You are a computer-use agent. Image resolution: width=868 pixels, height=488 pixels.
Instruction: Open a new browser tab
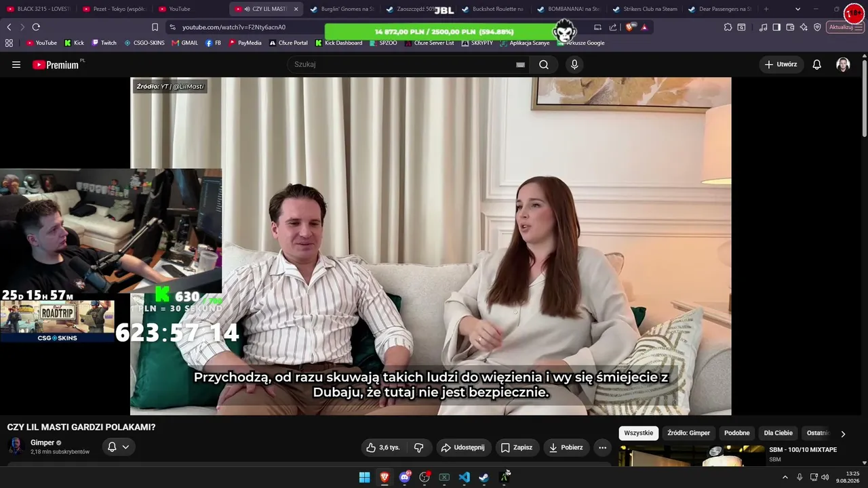click(766, 9)
